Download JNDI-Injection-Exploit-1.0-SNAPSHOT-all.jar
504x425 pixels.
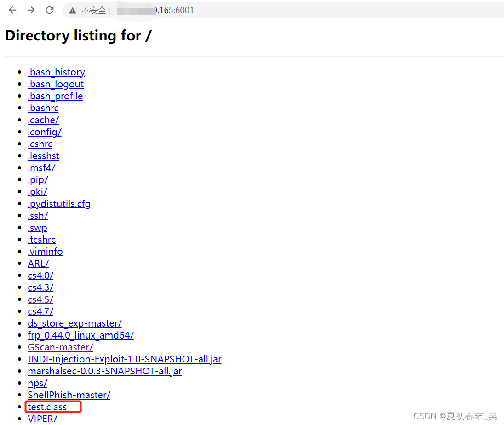coord(125,359)
